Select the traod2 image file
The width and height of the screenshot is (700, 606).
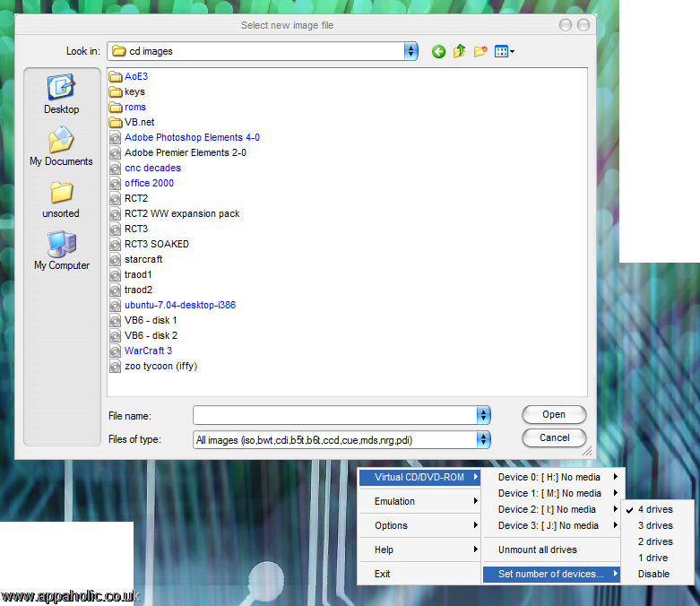pos(131,290)
